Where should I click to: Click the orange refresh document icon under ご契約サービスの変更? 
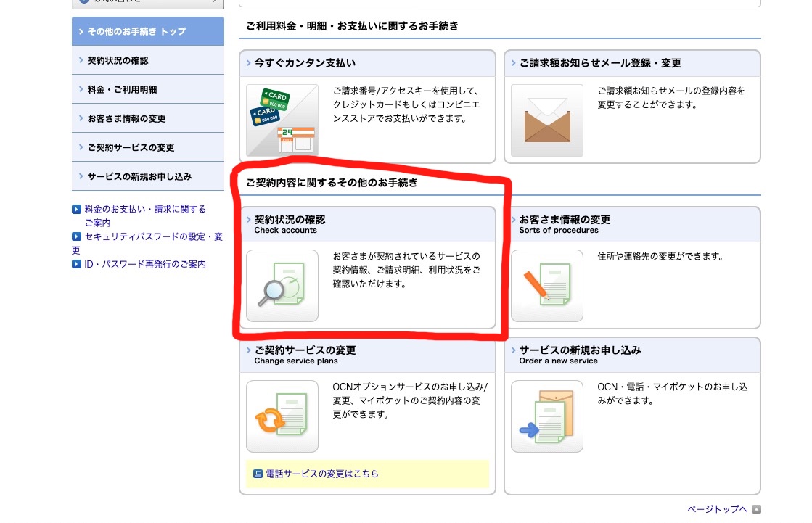pos(282,416)
